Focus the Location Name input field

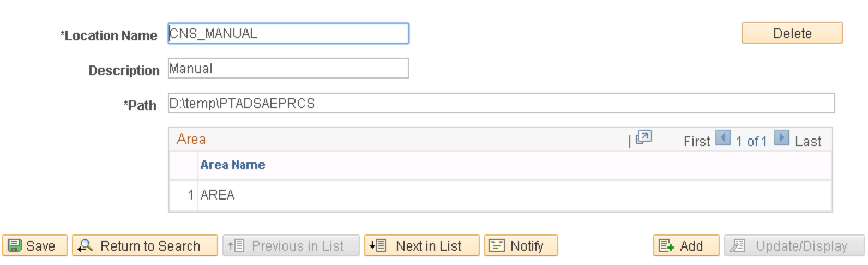[288, 33]
